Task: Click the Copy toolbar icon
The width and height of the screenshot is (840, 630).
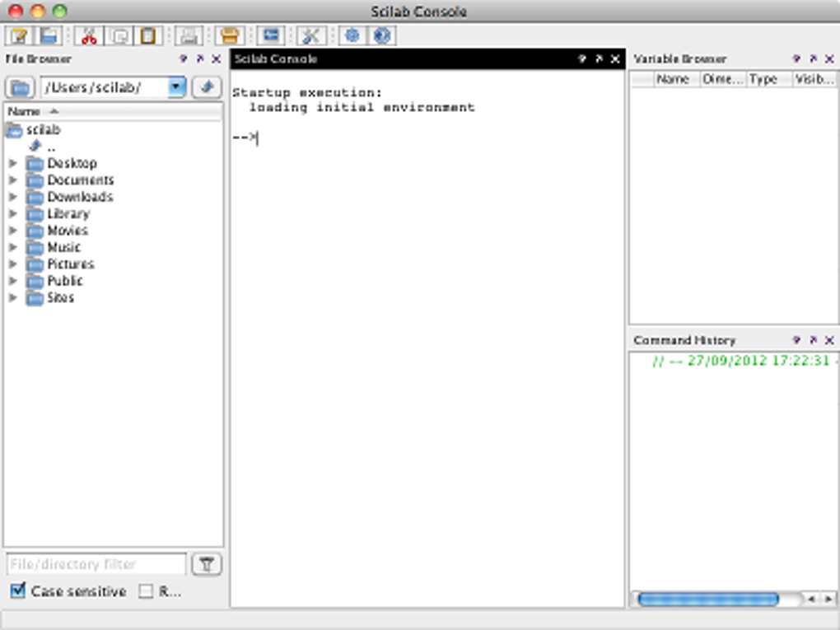Action: [x=119, y=36]
